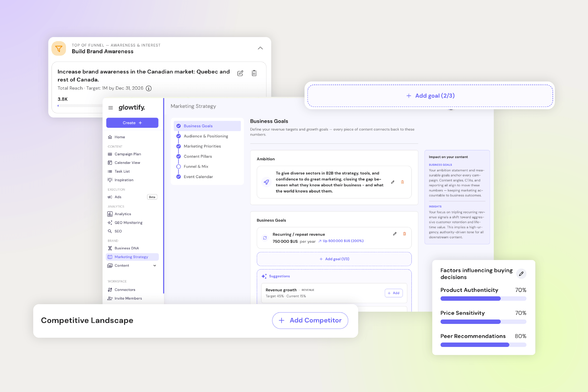Adjust the Product Authenticity bar
This screenshot has width=588, height=392.
(483, 298)
